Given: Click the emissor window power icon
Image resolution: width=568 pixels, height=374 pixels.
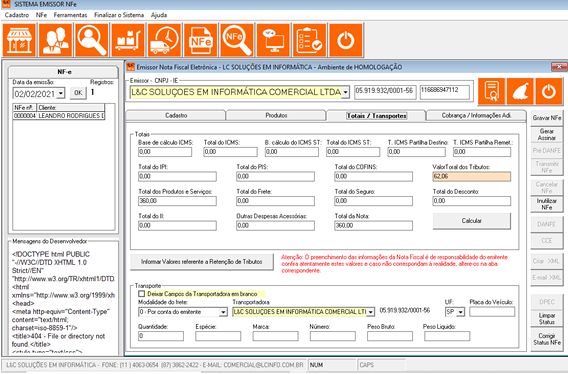Looking at the screenshot, I should 549,91.
